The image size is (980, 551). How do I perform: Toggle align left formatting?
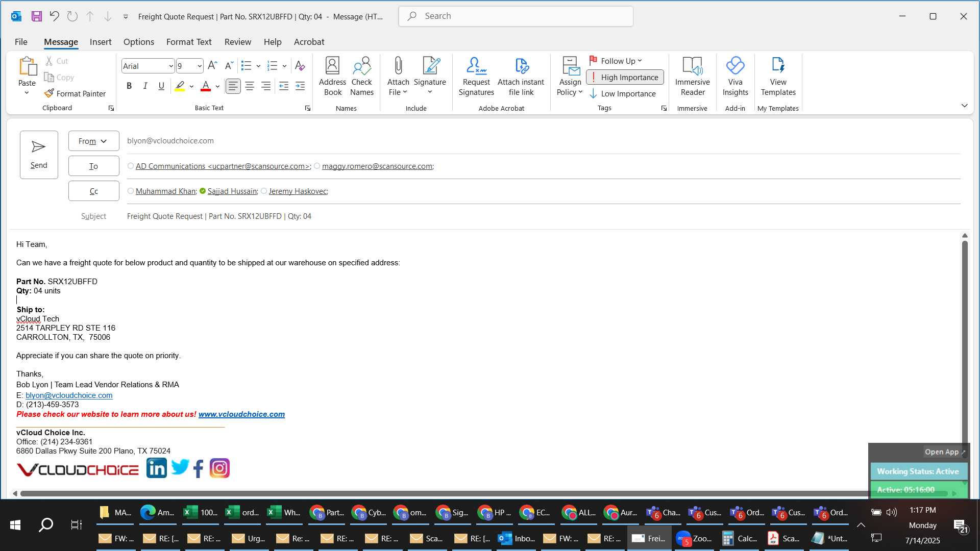[233, 86]
